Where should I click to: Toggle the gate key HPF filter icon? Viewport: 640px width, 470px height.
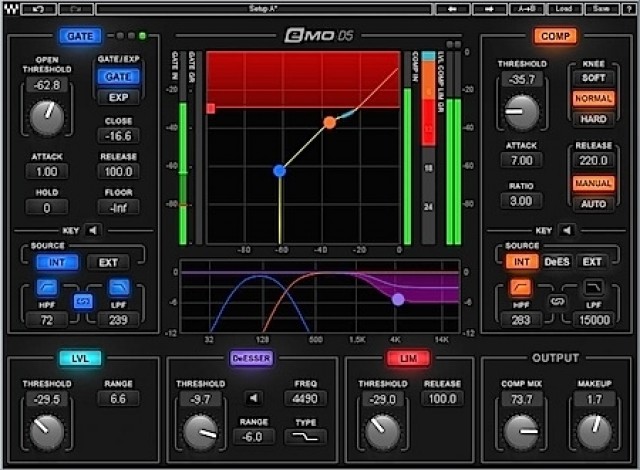tap(47, 287)
